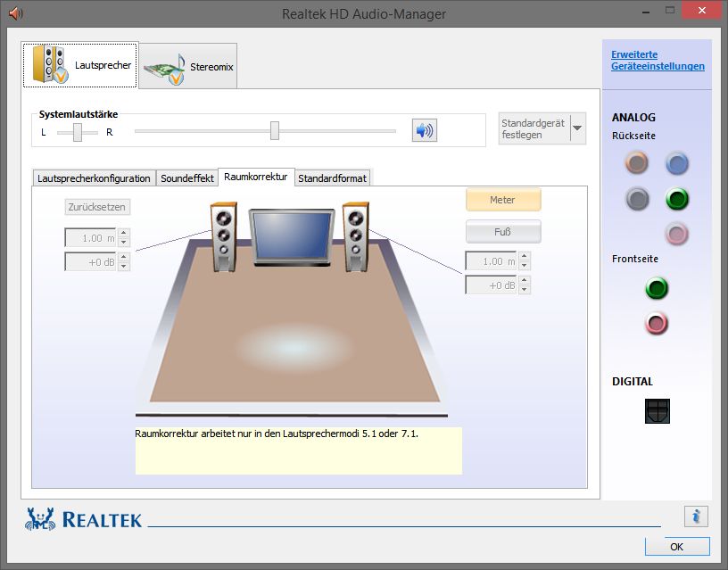Increase the left speaker distance with the up arrow
728x570 pixels.
click(123, 233)
